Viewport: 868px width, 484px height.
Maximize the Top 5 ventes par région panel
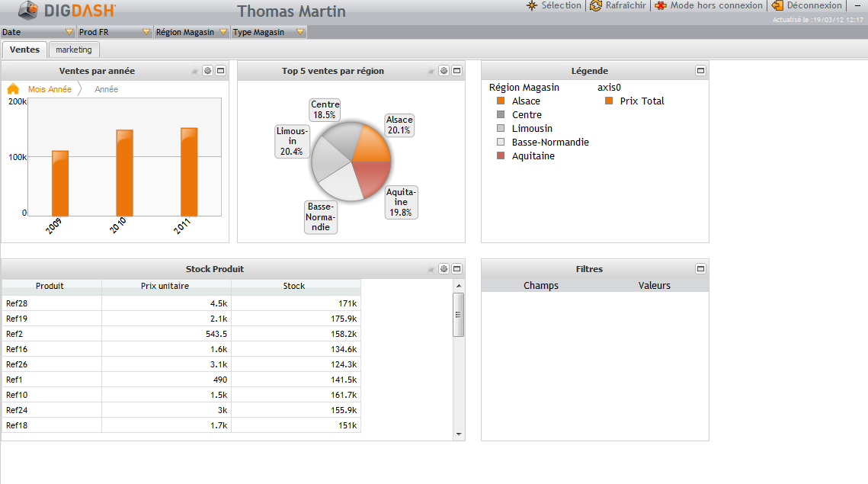(x=456, y=71)
